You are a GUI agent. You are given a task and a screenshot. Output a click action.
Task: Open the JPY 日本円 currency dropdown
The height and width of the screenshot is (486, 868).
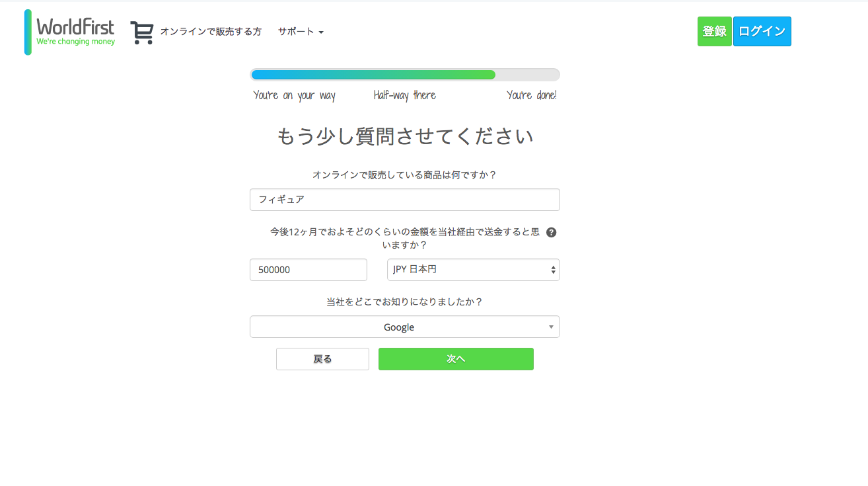click(473, 270)
